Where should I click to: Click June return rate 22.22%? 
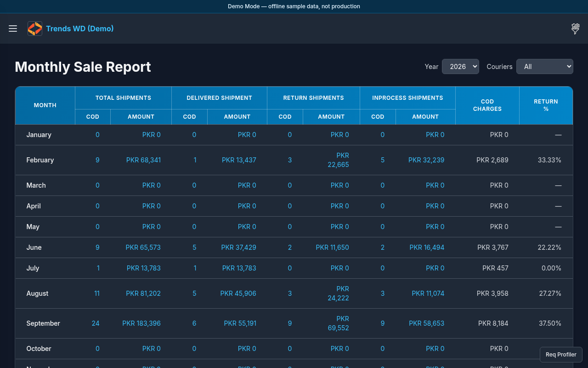point(549,247)
